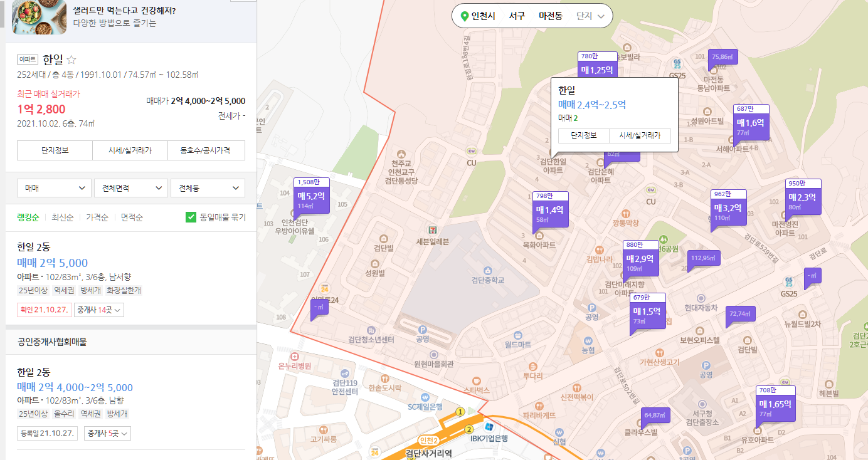This screenshot has width=868, height=460.
Task: Favorite 한일 by clicking the star icon
Action: [x=71, y=59]
